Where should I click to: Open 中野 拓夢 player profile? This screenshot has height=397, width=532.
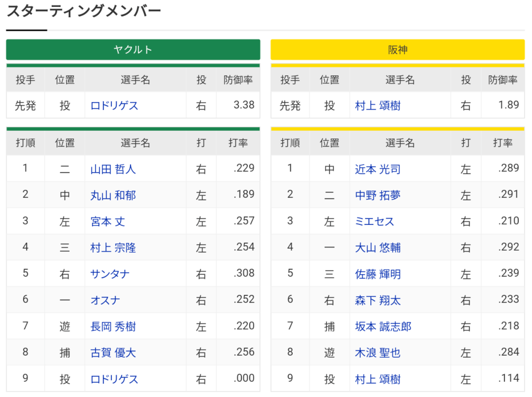[x=377, y=195]
